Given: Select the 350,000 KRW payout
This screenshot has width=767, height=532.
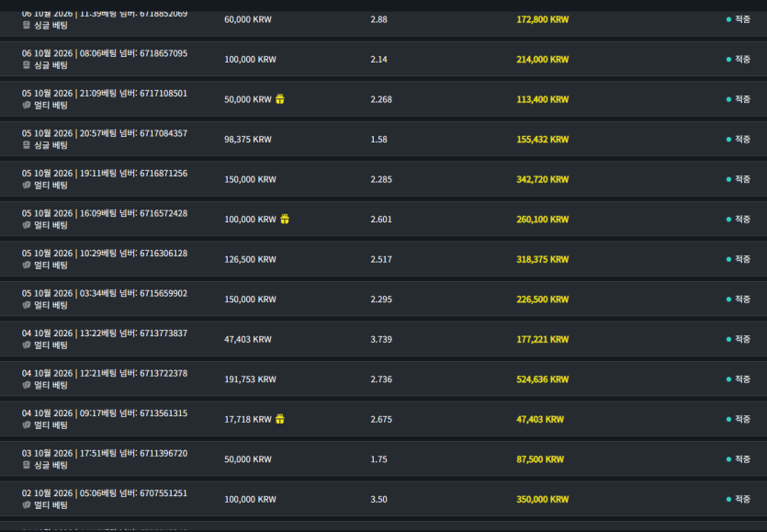Looking at the screenshot, I should click(543, 500).
